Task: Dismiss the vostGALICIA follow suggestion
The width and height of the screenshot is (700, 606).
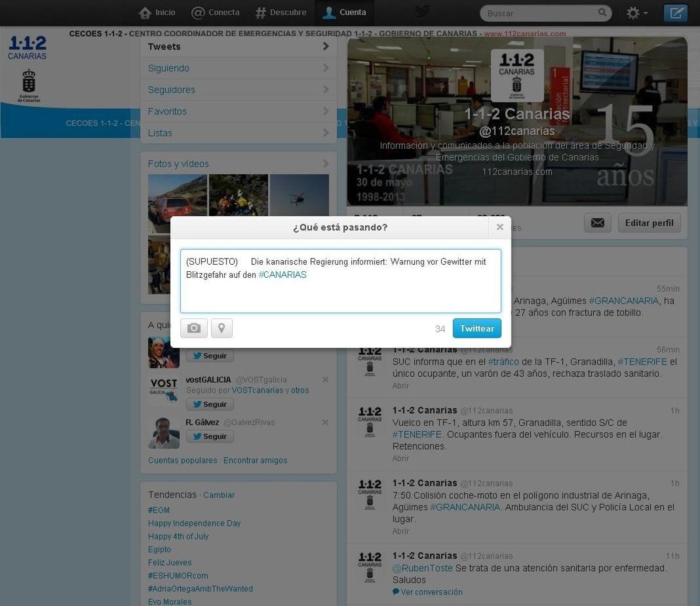Action: click(x=325, y=380)
